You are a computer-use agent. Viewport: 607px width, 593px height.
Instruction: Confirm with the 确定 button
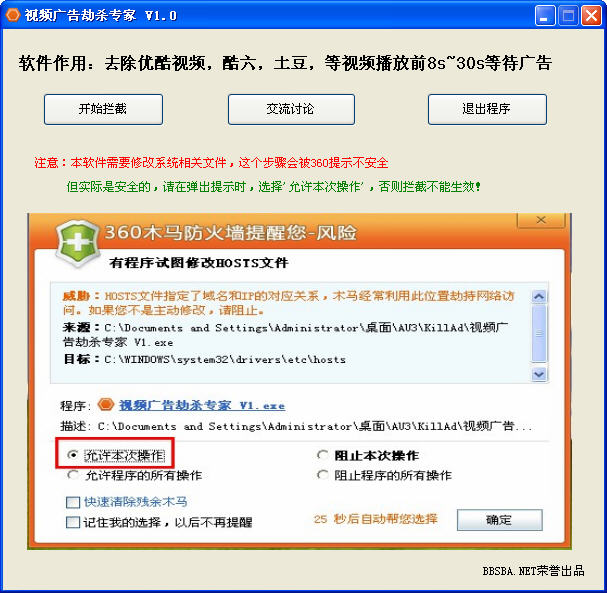tap(499, 520)
